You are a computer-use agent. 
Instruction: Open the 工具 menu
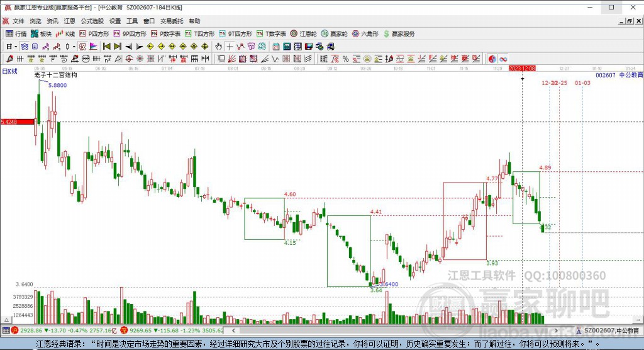point(132,21)
